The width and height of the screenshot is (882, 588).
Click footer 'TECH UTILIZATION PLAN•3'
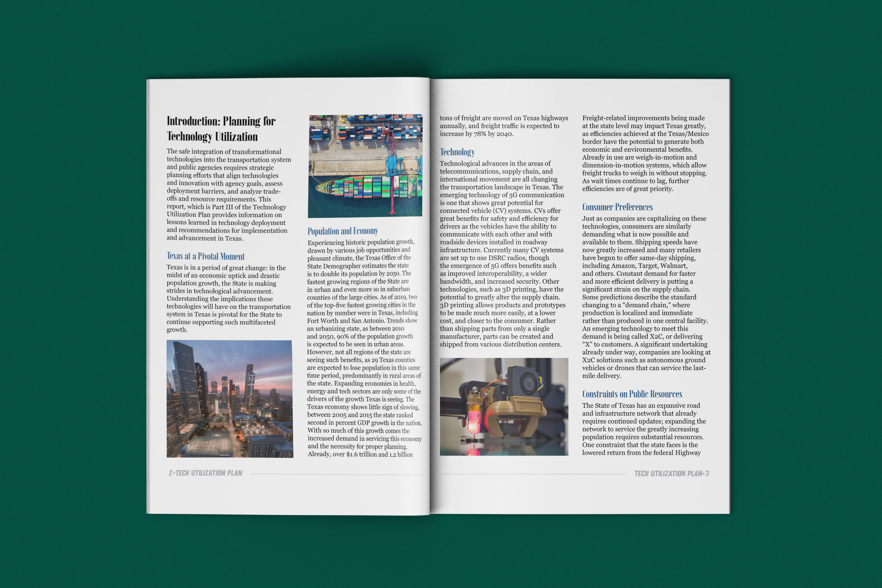pos(671,474)
